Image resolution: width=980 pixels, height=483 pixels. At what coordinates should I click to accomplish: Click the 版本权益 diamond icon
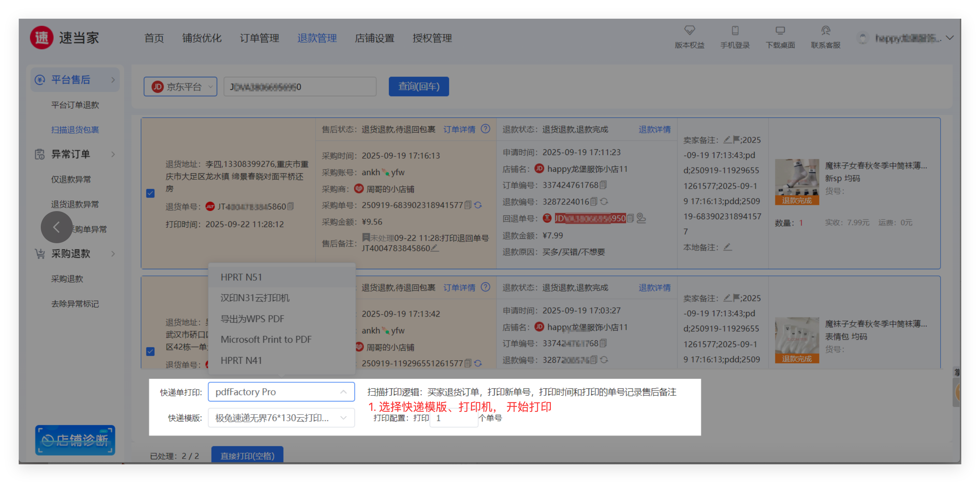pos(689,30)
